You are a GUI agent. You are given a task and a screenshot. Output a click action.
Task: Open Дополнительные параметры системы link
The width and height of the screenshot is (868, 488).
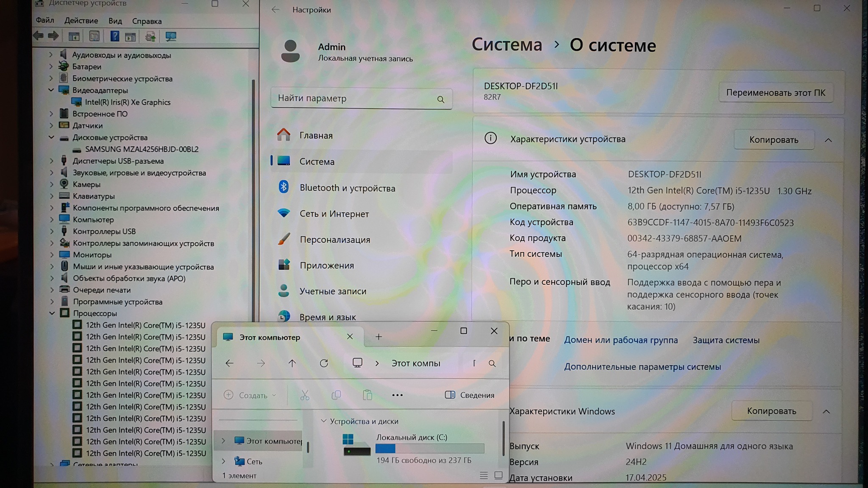642,367
